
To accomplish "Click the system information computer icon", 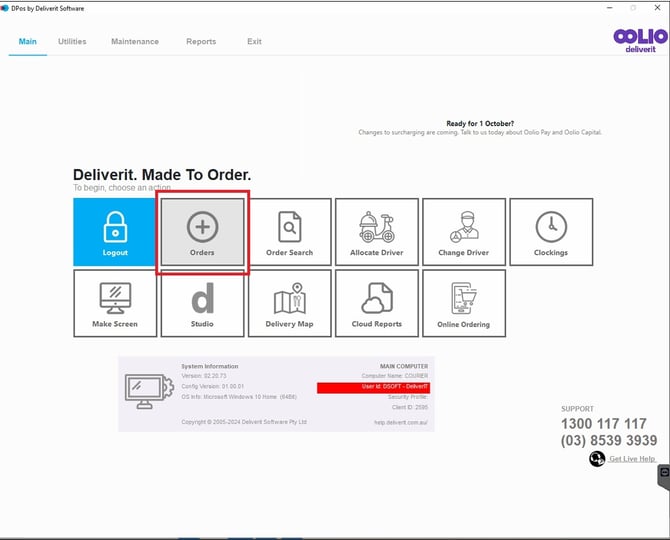I will (149, 391).
